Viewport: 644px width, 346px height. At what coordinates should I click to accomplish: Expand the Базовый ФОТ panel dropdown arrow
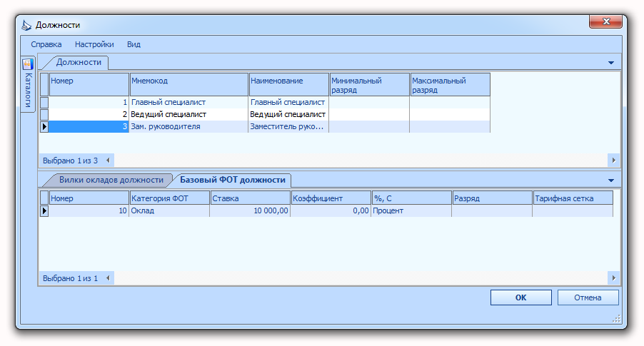pyautogui.click(x=610, y=180)
